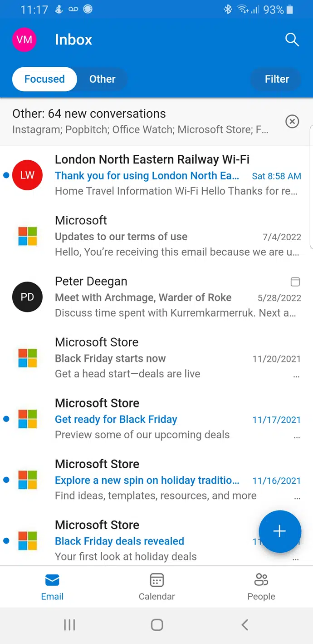Open the Get ready for Black Friday email
Viewport: 313px width, 644px height.
(156, 419)
